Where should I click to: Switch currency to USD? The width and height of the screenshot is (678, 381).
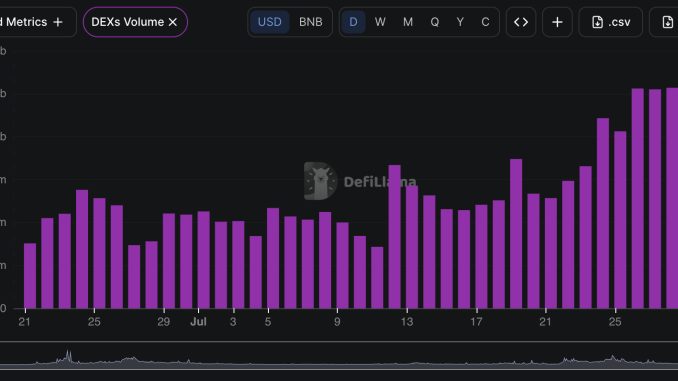tap(269, 22)
